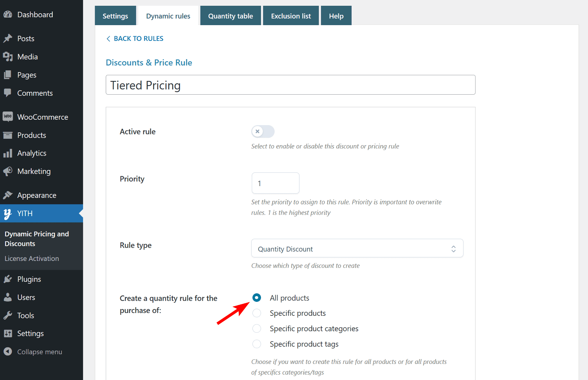Viewport: 588px width, 380px height.
Task: Open License Activation page
Action: click(32, 258)
